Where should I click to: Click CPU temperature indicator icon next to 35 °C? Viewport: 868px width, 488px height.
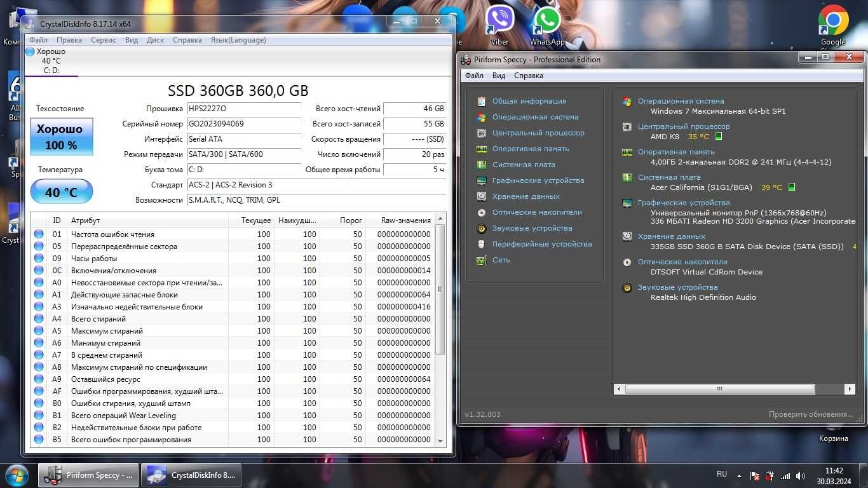coord(719,136)
